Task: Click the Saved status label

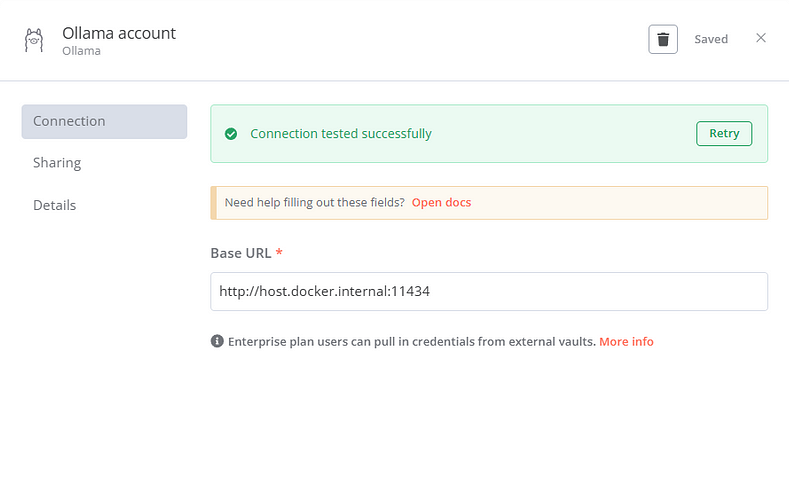Action: pyautogui.click(x=711, y=39)
